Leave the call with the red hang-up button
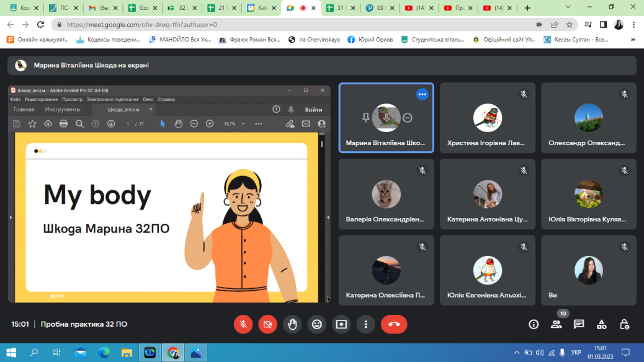This screenshot has height=362, width=644. point(393,324)
